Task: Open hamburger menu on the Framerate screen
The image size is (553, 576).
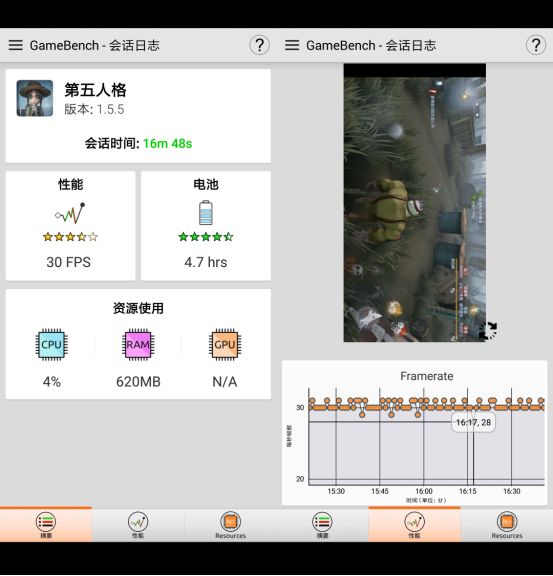Action: pyautogui.click(x=292, y=45)
